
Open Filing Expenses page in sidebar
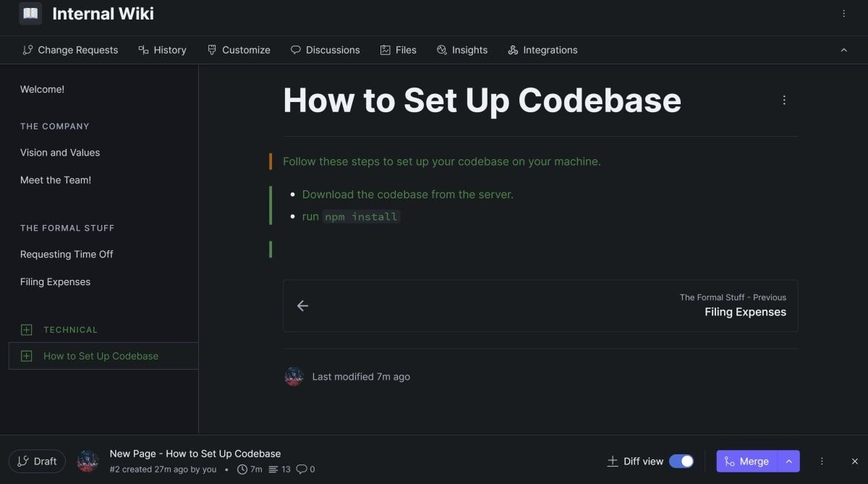click(55, 282)
